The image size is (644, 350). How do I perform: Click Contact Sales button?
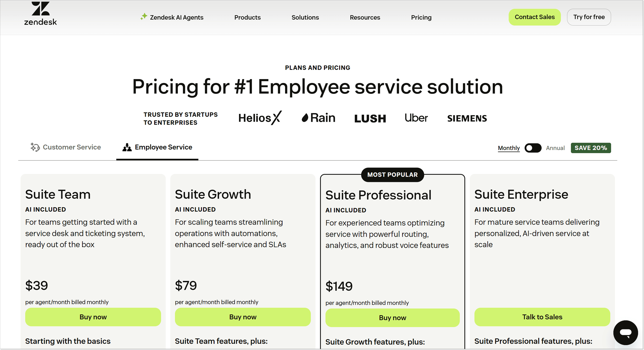(x=535, y=17)
